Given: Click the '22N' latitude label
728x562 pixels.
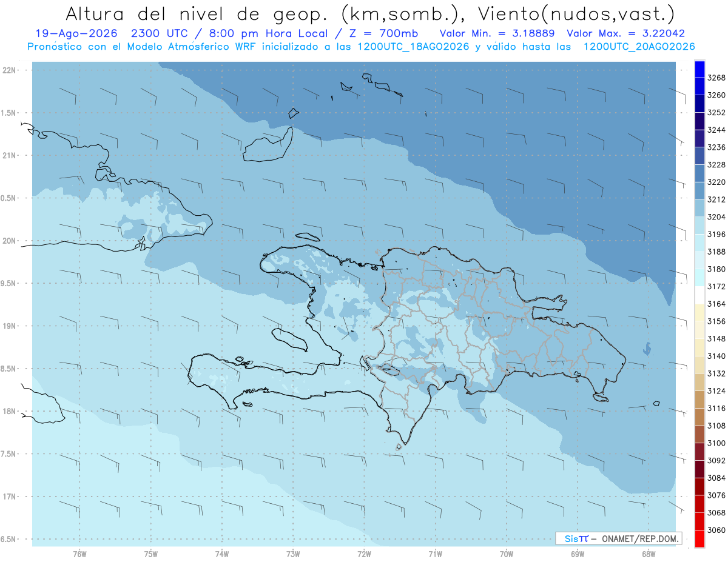Looking at the screenshot, I should [9, 70].
